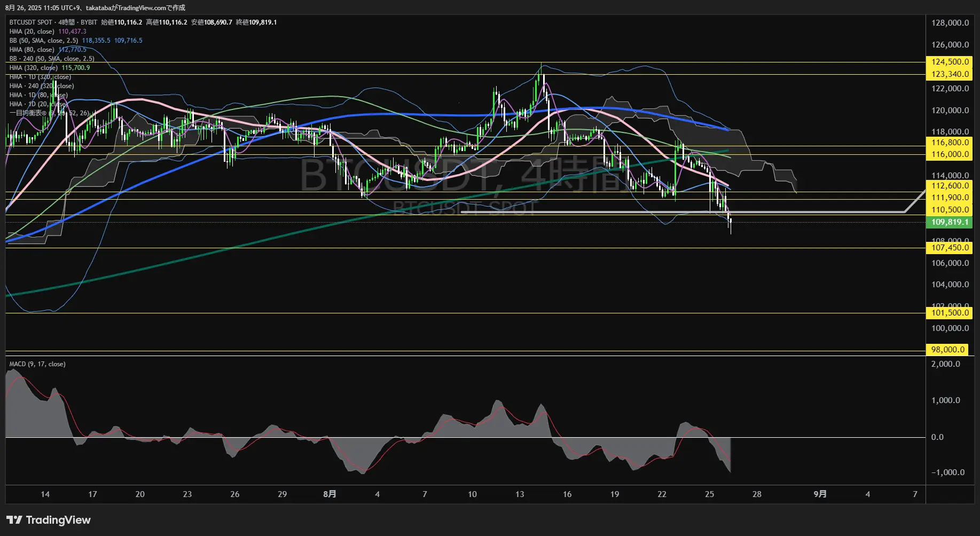Click the 25 date on time axis
Screen dimensions: 980x536
point(710,494)
